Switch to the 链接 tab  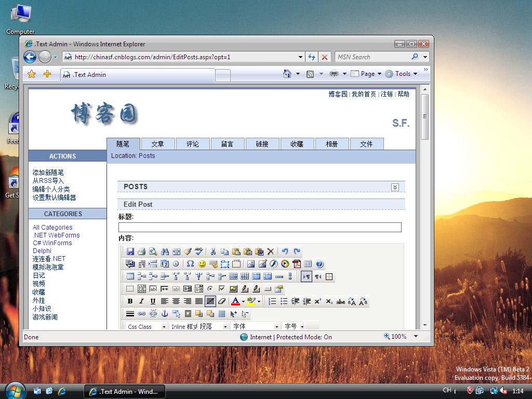tap(262, 144)
